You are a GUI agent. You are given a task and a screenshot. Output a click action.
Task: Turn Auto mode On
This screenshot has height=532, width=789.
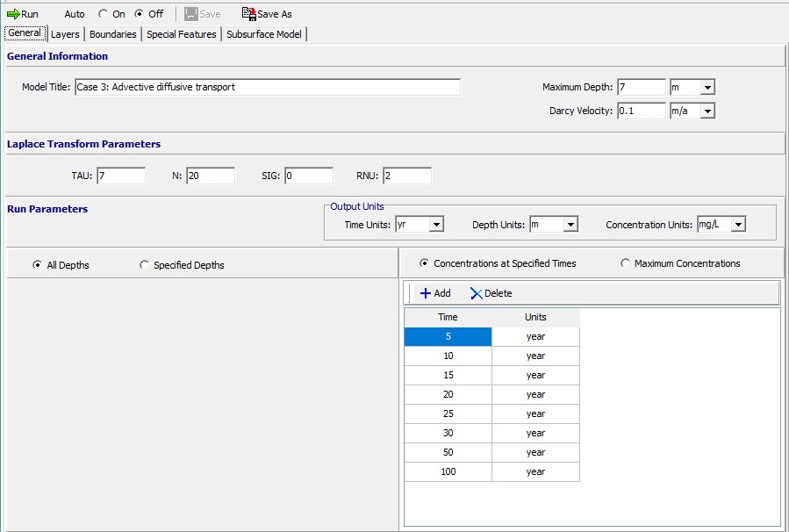pos(103,14)
